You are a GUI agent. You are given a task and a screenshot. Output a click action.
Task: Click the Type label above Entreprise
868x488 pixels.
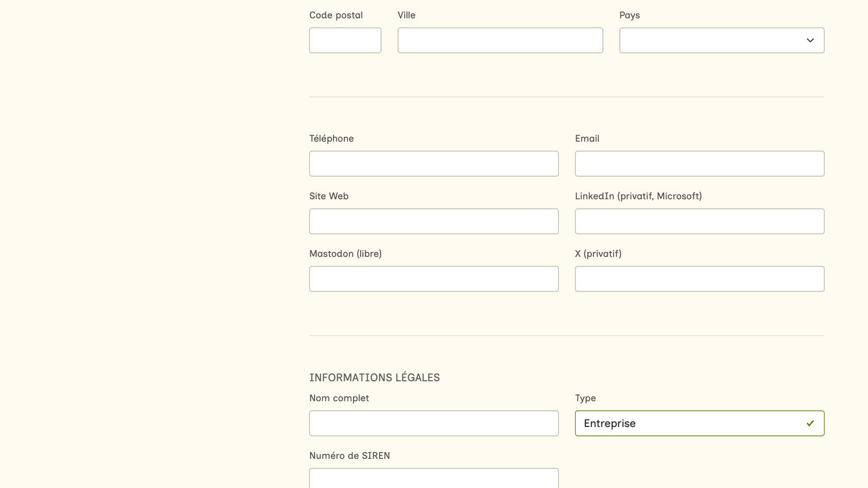[585, 398]
